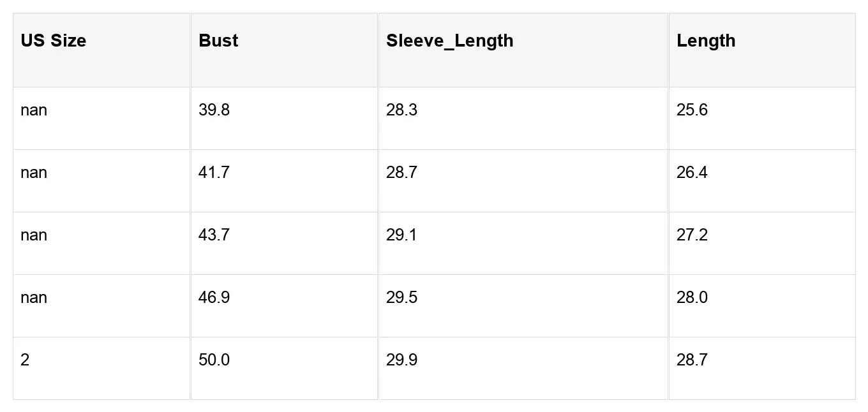Click the Sleeve_Length cell 29.1
The height and width of the screenshot is (412, 868).
(401, 235)
